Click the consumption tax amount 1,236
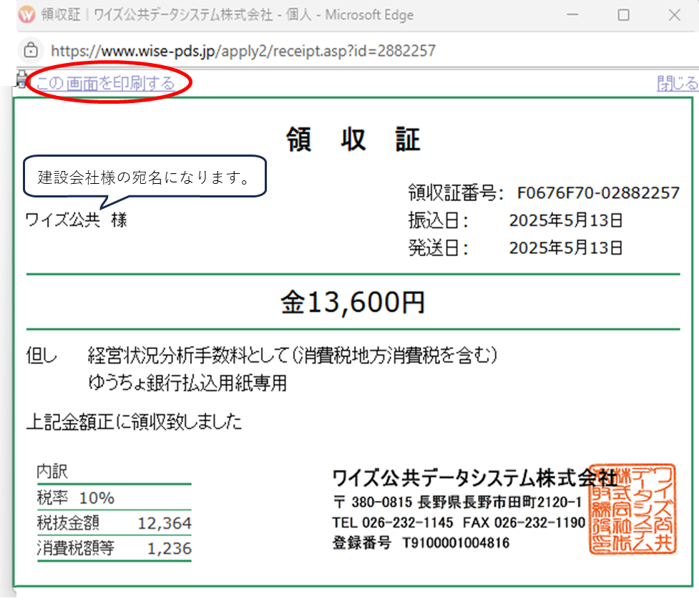This screenshot has width=699, height=616. coord(170,548)
